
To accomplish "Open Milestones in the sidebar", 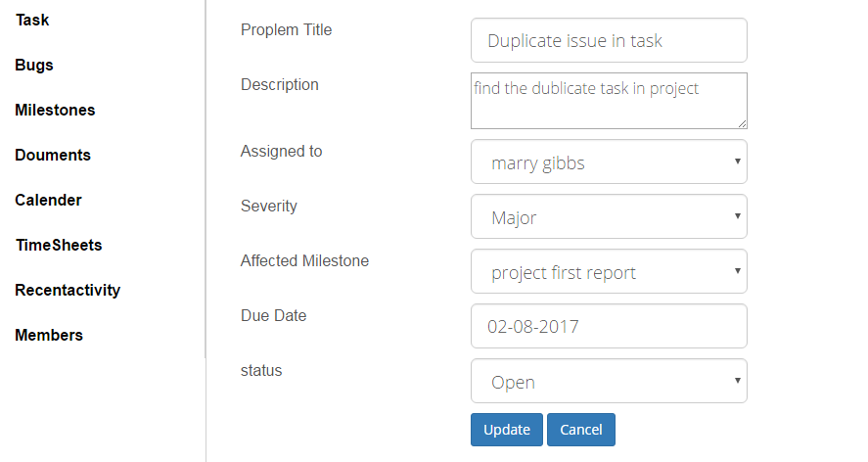I will [55, 110].
